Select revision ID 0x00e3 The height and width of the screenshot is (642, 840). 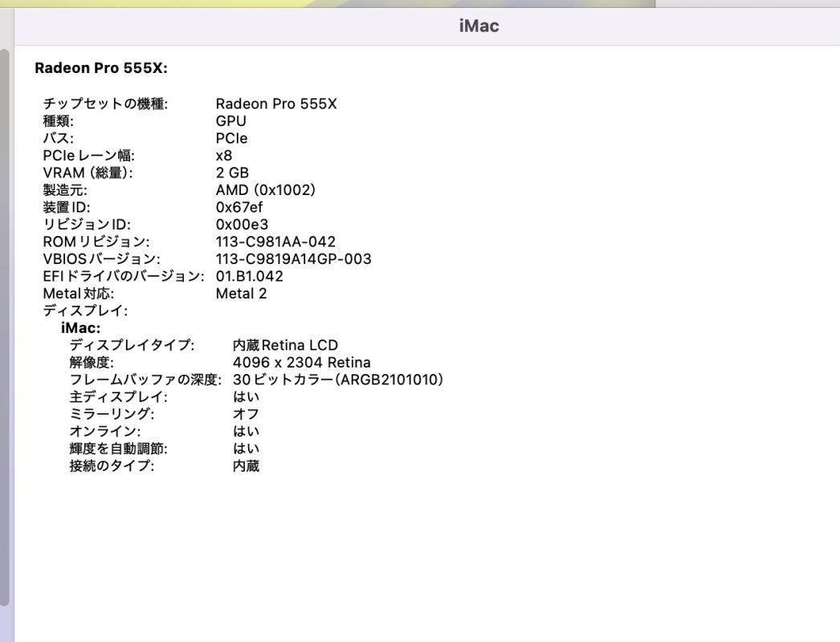[243, 225]
